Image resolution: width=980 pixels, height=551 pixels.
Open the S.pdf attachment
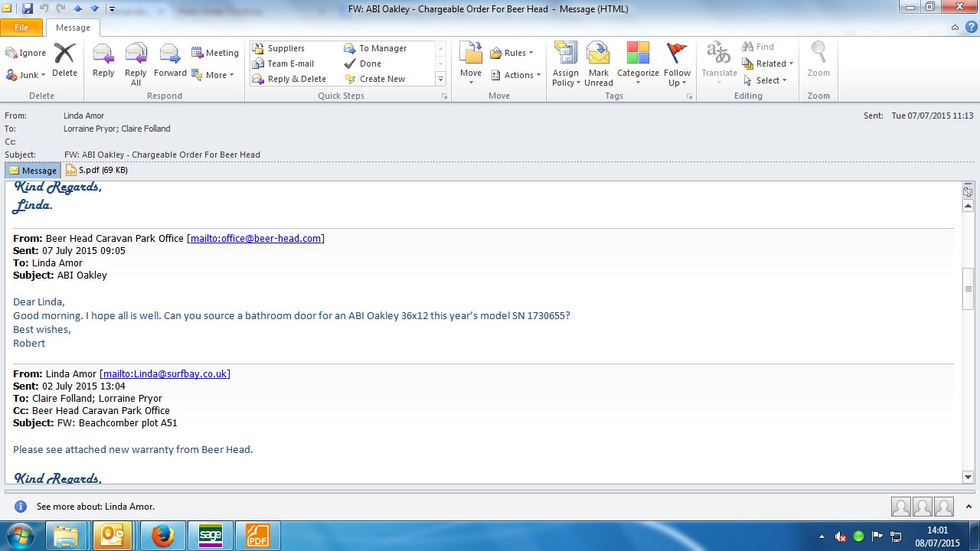pyautogui.click(x=96, y=170)
